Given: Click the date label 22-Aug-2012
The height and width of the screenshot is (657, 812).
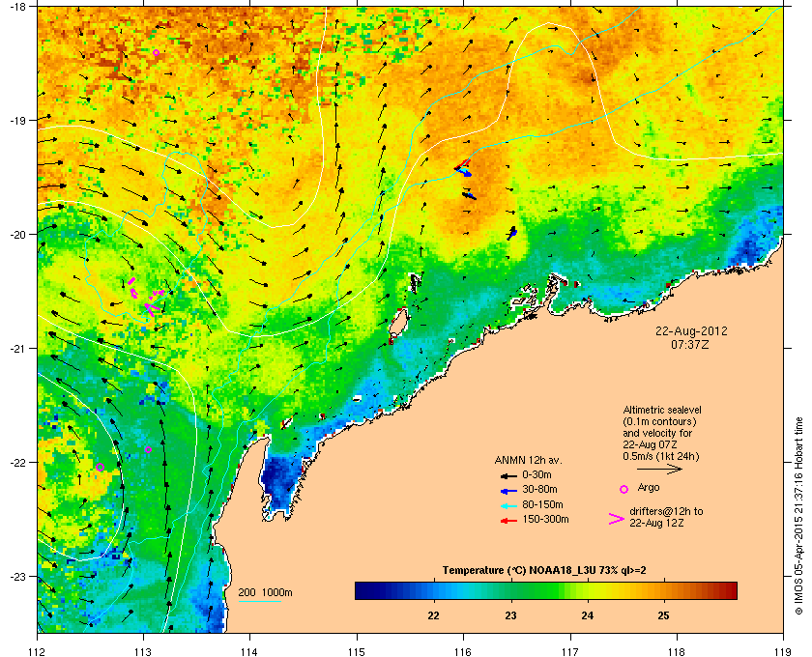Looking at the screenshot, I should pos(691,331).
